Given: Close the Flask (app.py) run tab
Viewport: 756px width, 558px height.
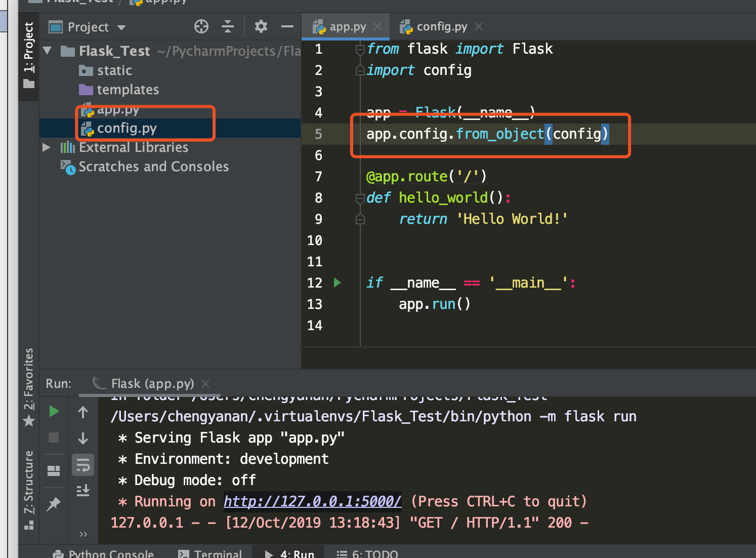Looking at the screenshot, I should pyautogui.click(x=205, y=384).
